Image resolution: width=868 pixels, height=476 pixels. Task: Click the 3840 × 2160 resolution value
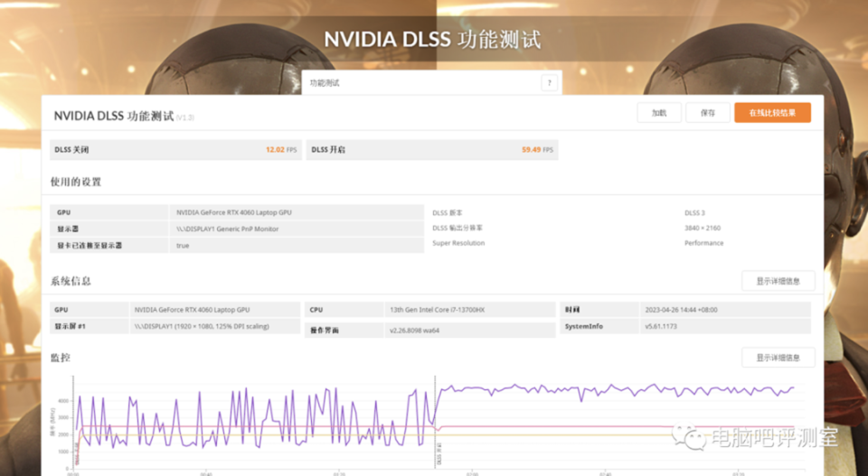point(703,228)
